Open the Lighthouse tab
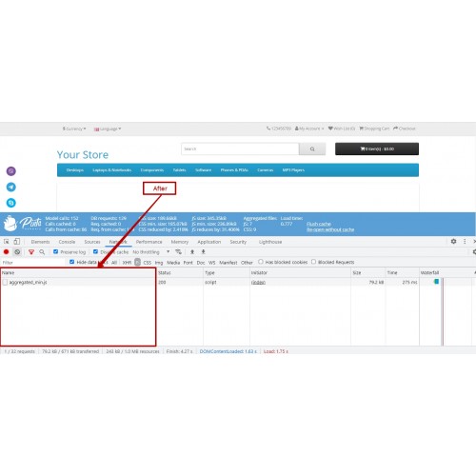The width and height of the screenshot is (476, 476). [x=270, y=242]
